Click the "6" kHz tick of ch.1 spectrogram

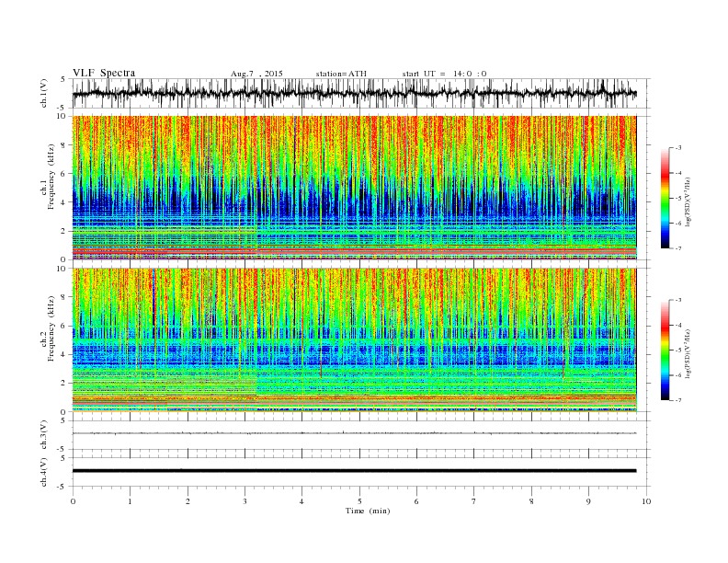point(64,174)
